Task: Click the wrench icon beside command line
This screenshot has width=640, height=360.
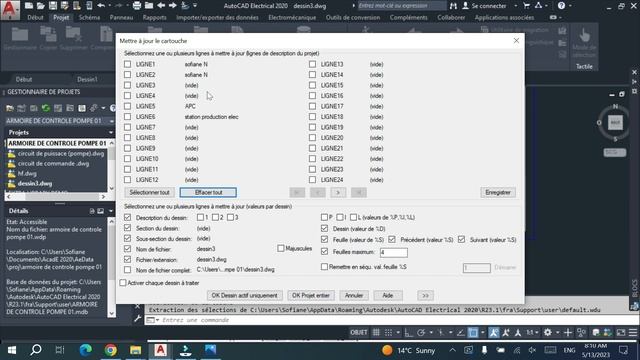Action: 138,319
